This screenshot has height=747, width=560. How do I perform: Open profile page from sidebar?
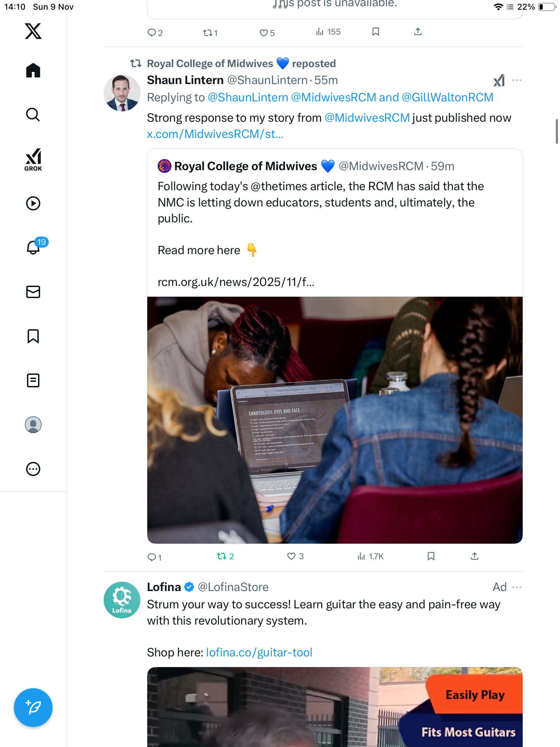pos(33,425)
